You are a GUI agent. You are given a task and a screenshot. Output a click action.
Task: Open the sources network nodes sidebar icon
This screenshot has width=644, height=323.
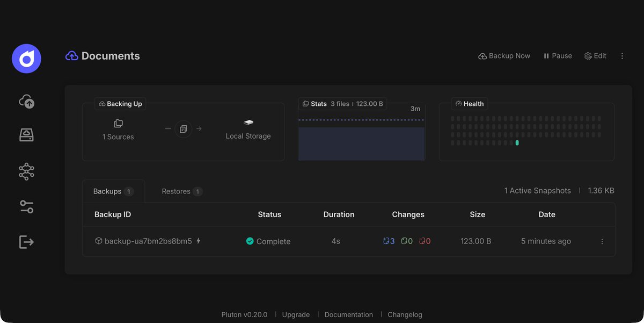pos(26,171)
